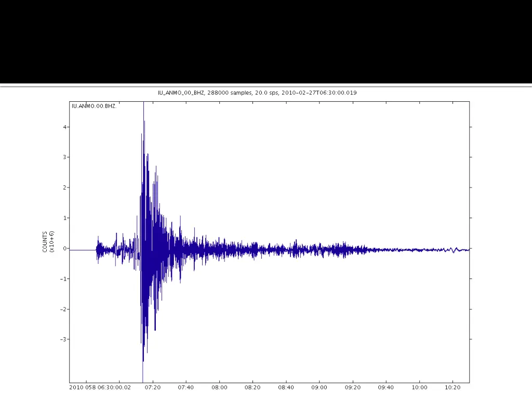Viewport: 532px width, 399px height.
Task: Select the y-axis tick label 0
Action: pos(64,248)
